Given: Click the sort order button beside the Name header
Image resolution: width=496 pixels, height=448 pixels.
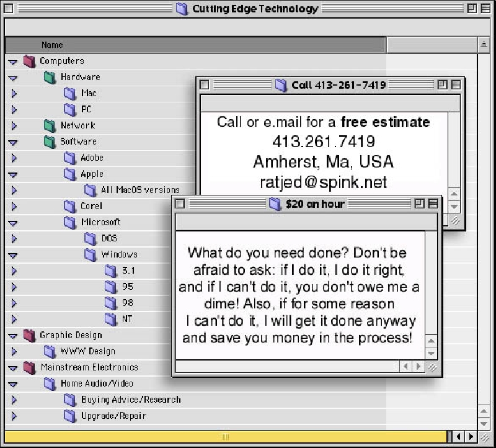Looking at the screenshot, I should [x=484, y=45].
